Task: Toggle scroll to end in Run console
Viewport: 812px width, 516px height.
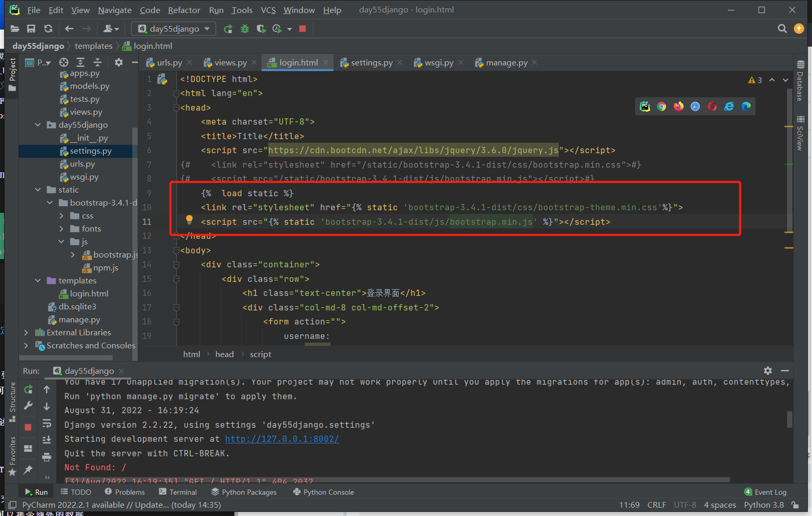Action: pyautogui.click(x=47, y=440)
